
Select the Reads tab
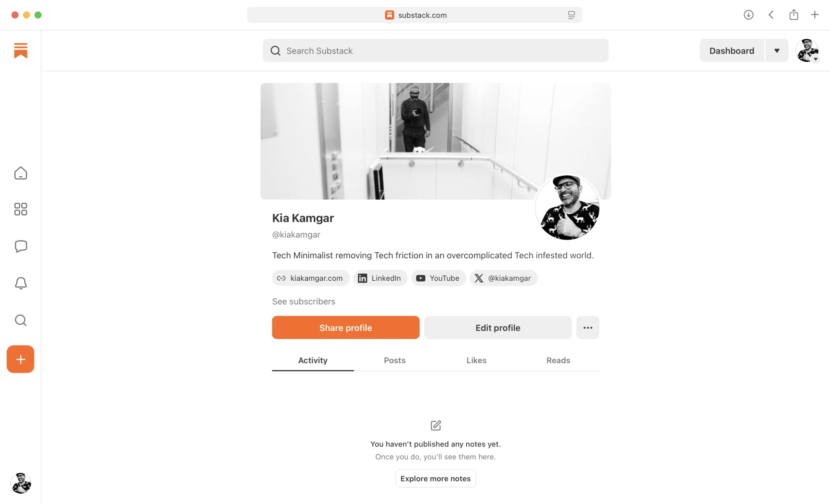[558, 360]
